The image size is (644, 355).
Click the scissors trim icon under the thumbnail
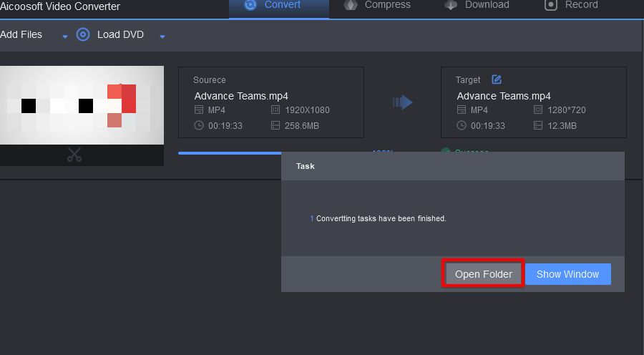pyautogui.click(x=74, y=155)
